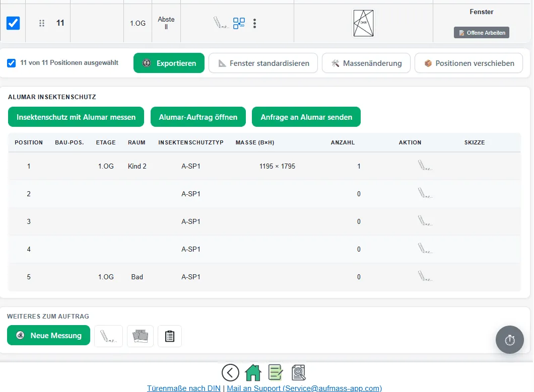Click the INSEKTENSCHUTZTYP column header
Image resolution: width=534 pixels, height=392 pixels.
[191, 142]
